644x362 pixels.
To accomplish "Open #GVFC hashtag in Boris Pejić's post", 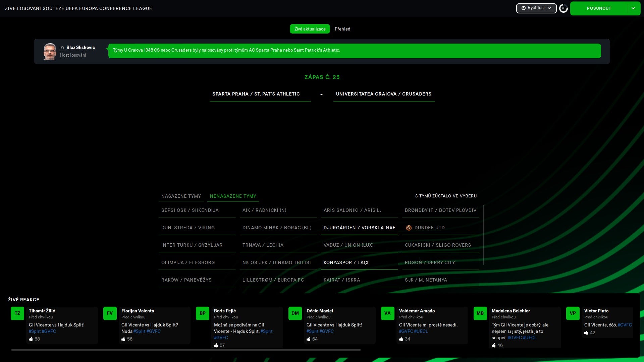I will (x=221, y=338).
